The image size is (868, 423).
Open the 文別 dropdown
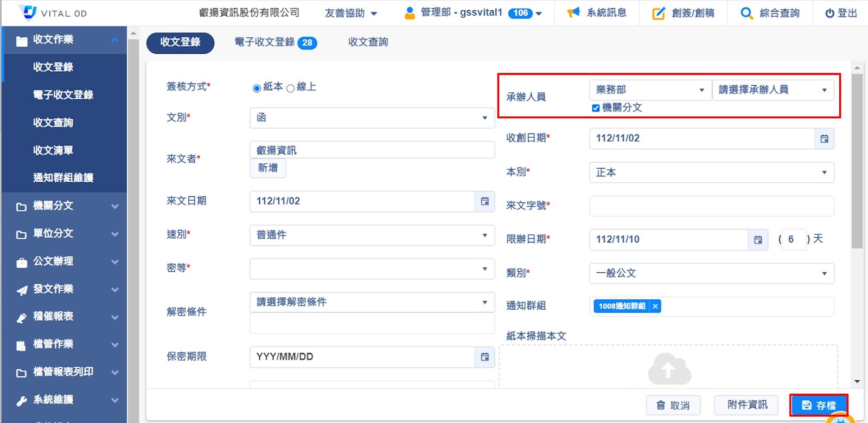tap(372, 118)
